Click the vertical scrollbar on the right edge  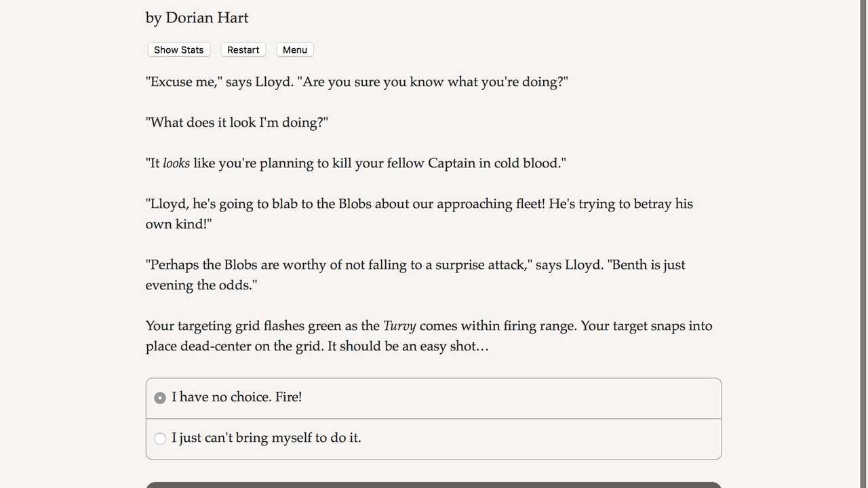863,244
